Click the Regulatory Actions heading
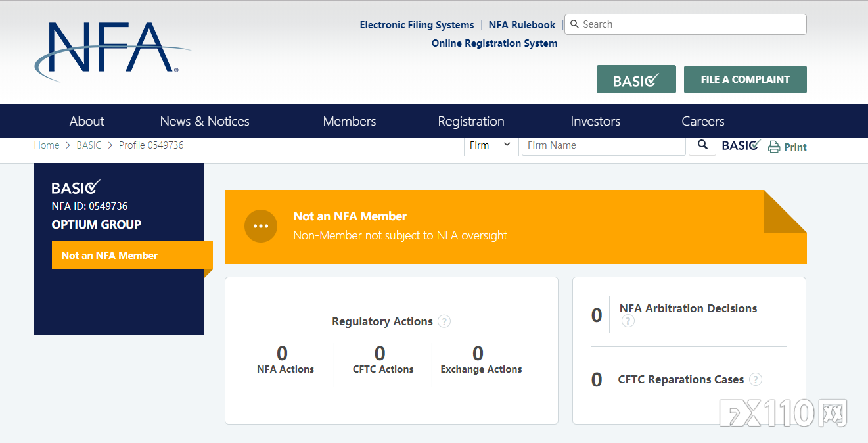The image size is (868, 443). tap(382, 321)
